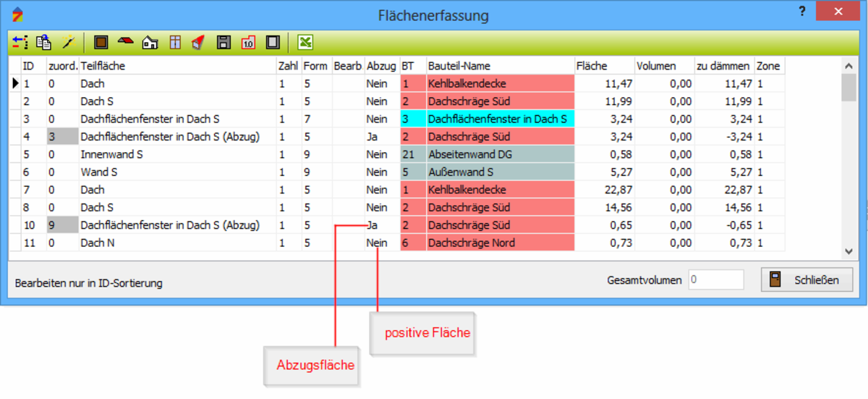Click the cyan Bauteil 'Dachflächenfenster in Dach S' cell
The image size is (868, 399).
(501, 119)
